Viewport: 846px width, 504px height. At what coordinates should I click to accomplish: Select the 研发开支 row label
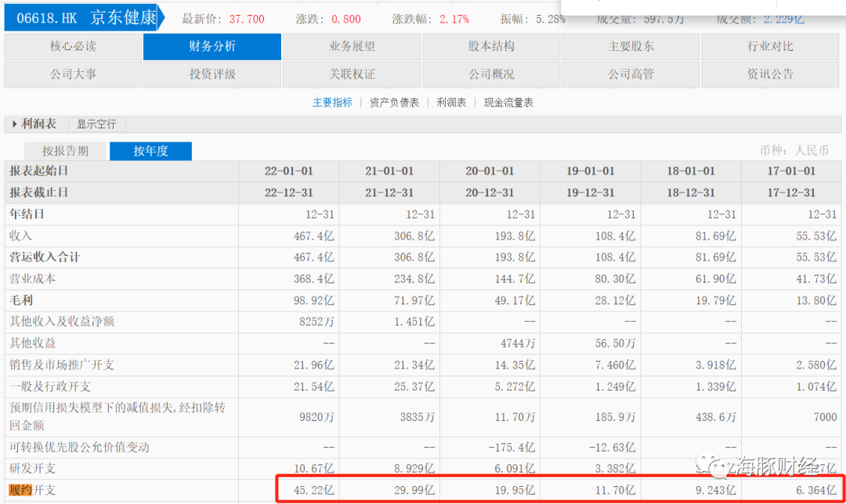tap(32, 468)
